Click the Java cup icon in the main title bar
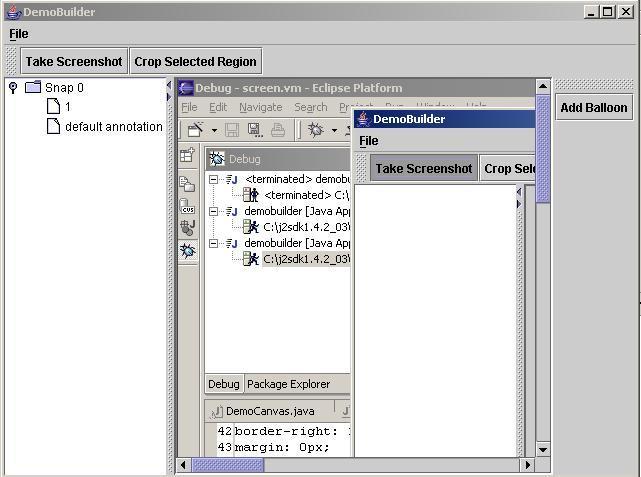The image size is (641, 477). pos(14,12)
